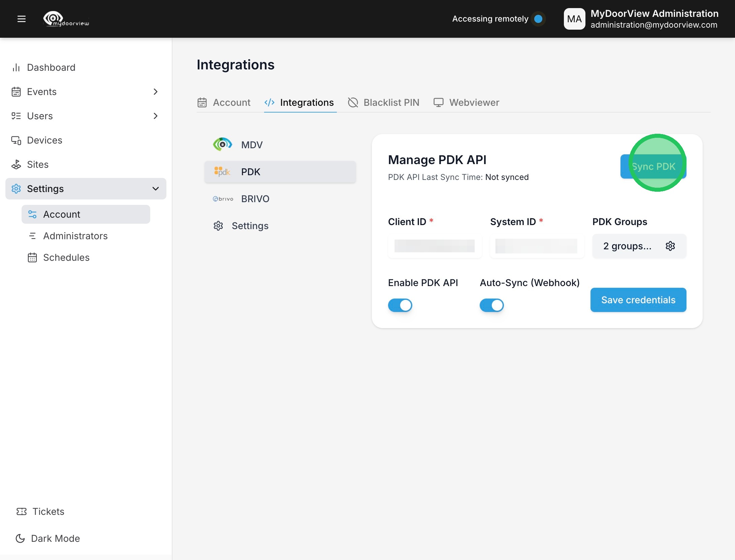Toggle Auto-Sync (Webhook) switch
The width and height of the screenshot is (735, 560).
pos(491,305)
